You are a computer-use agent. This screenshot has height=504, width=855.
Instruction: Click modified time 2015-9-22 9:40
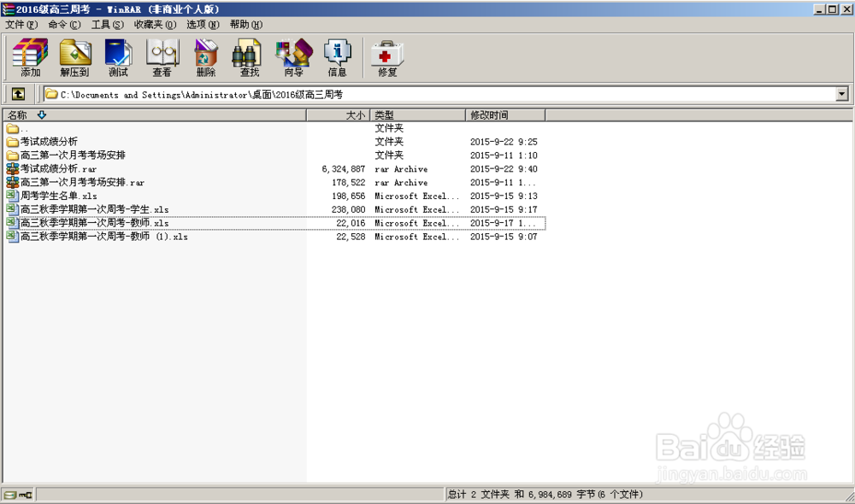pyautogui.click(x=504, y=169)
